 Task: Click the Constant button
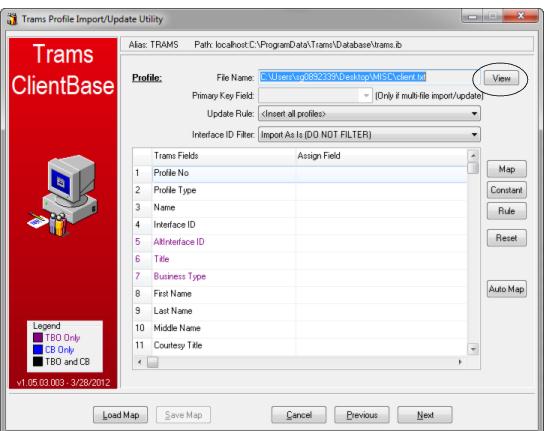[x=507, y=190]
